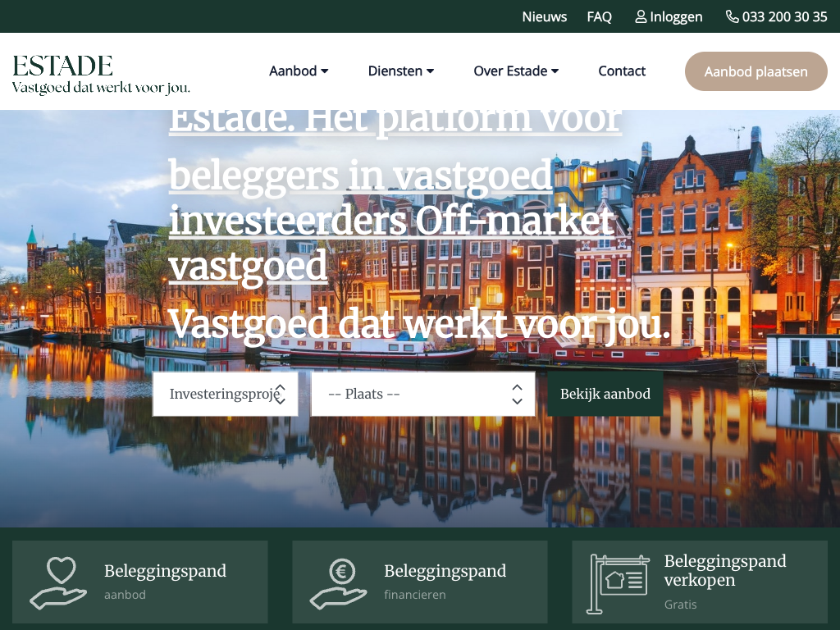Go to the Contact page
This screenshot has height=630, width=840.
coord(622,71)
